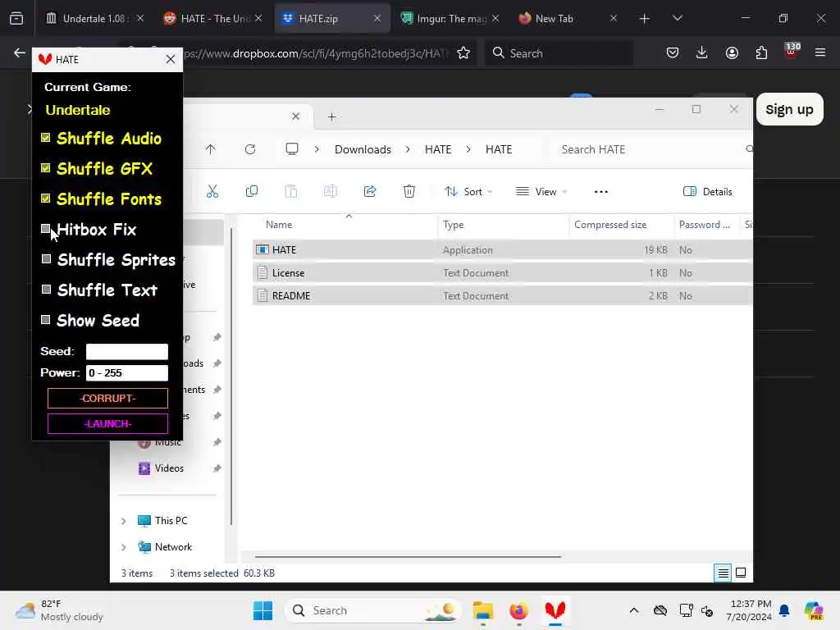The image size is (840, 630).
Task: Click the Seed input field
Action: click(127, 351)
